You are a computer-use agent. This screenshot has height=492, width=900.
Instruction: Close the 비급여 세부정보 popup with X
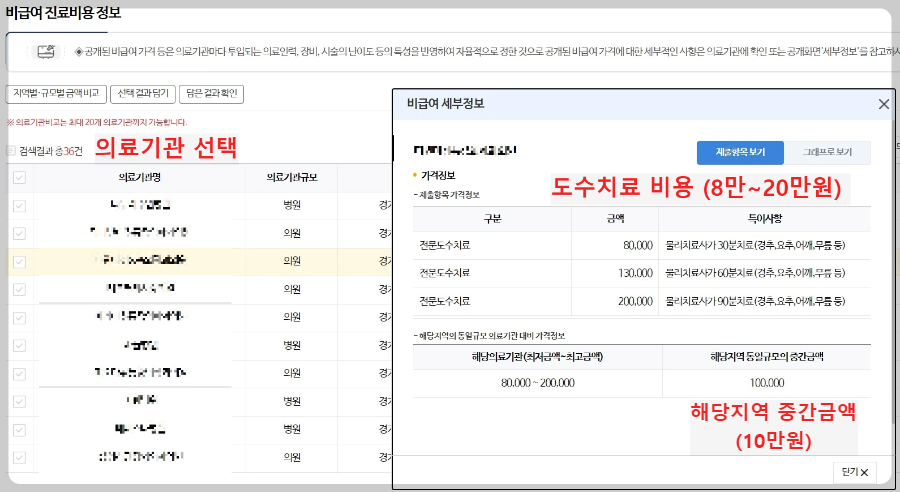(883, 104)
